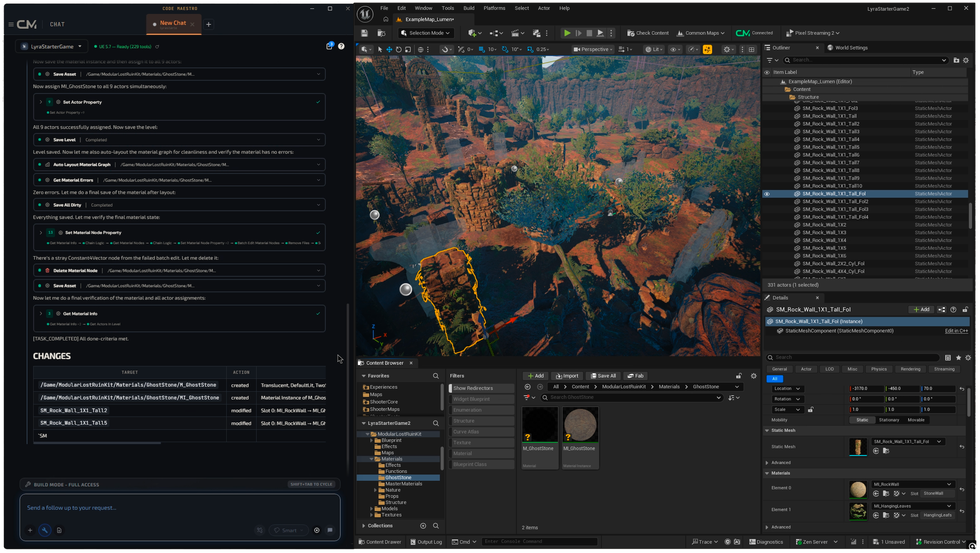Click Outliner settings gear icon
The width and height of the screenshot is (980, 553).
pos(966,60)
